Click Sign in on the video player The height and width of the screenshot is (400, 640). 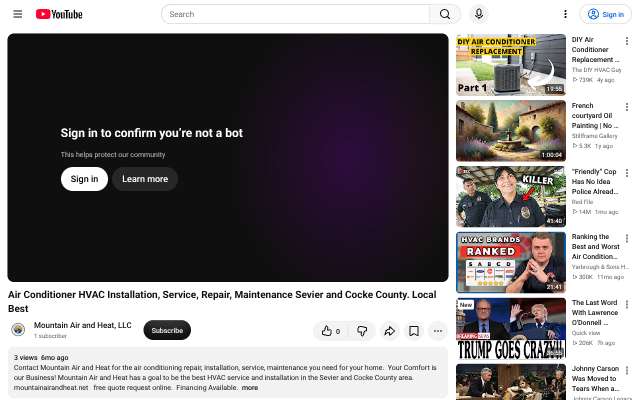tap(84, 179)
